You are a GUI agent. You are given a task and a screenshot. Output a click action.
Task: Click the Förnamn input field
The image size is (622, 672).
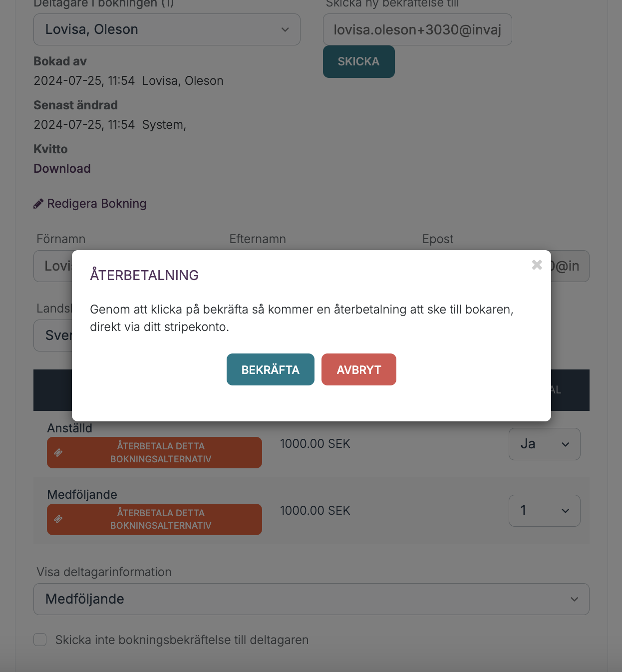pyautogui.click(x=53, y=266)
